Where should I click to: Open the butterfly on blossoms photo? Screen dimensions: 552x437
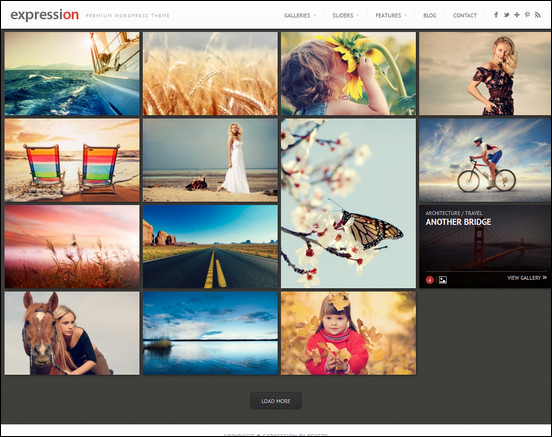(348, 203)
